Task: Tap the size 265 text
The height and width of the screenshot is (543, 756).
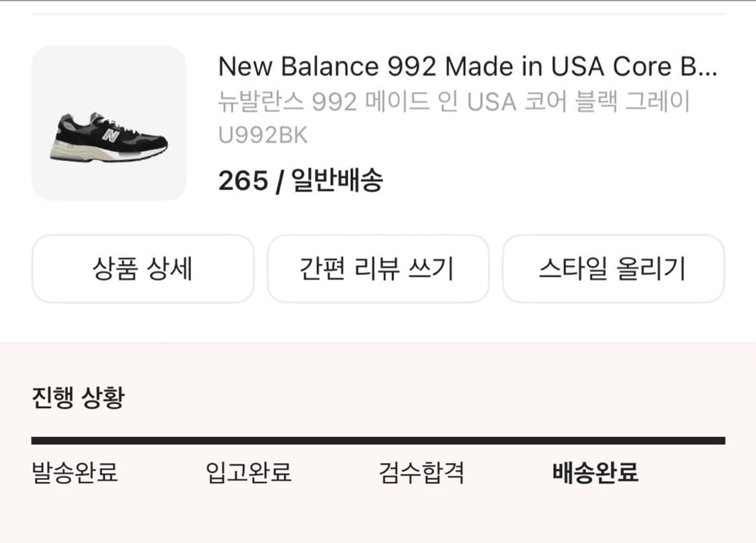Action: pos(243,181)
